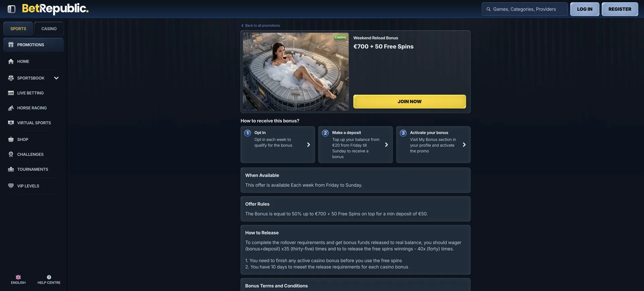
Task: Expand the Sportsbook submenu chevron
Action: (56, 78)
